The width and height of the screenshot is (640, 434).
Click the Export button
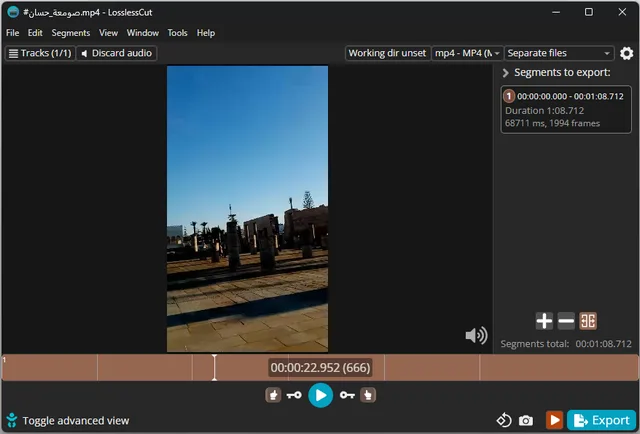(x=602, y=421)
